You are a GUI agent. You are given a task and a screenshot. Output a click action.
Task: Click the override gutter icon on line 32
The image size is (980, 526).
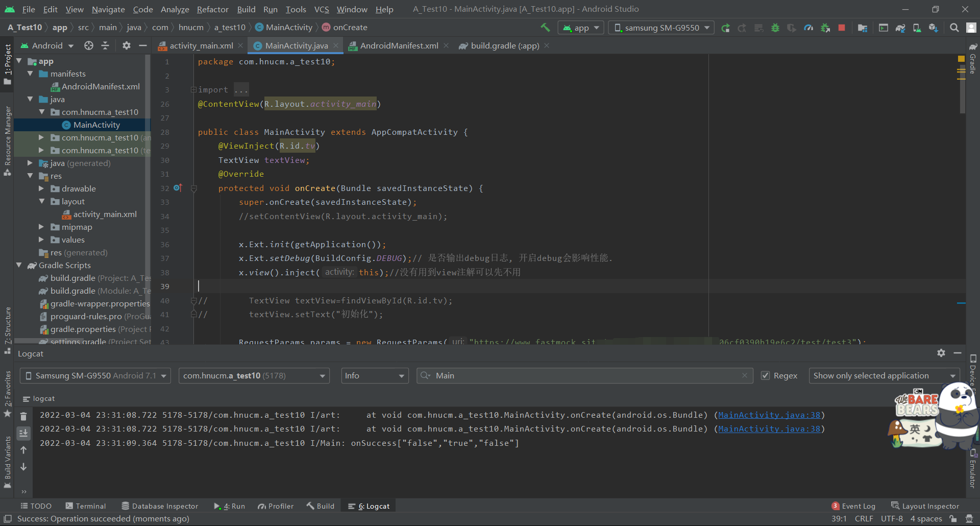pyautogui.click(x=178, y=188)
